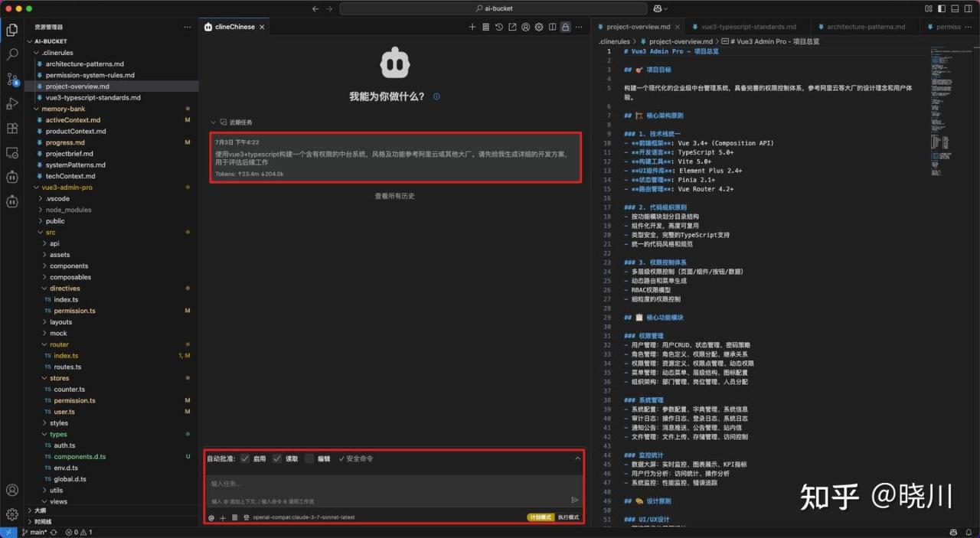Viewport: 980px width, 538px height.
Task: Check the 编辑 auto-approve checkbox
Action: click(x=309, y=458)
